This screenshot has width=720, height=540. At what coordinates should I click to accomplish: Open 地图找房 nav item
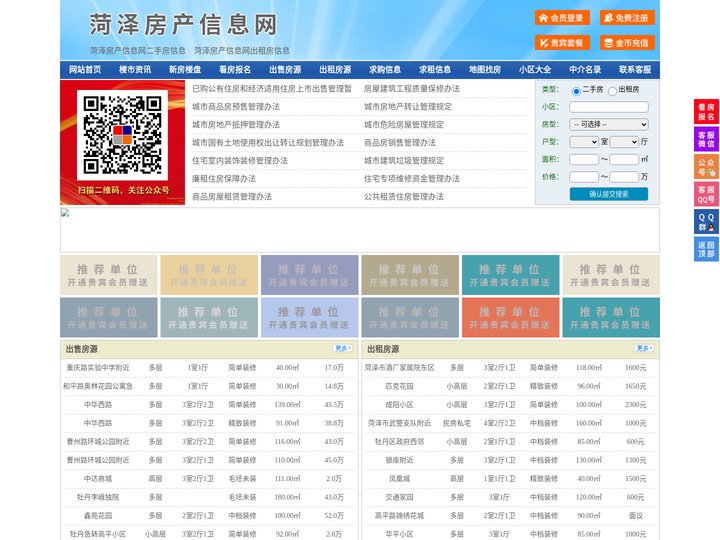coord(485,70)
